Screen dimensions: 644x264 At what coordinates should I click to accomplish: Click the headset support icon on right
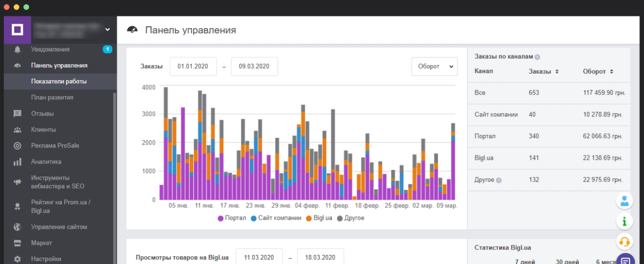tap(625, 241)
